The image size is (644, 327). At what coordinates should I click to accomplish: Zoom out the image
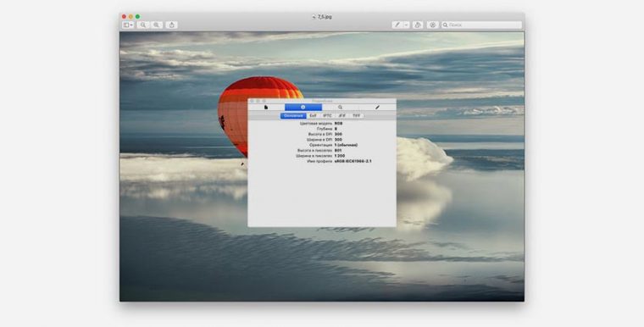(x=143, y=25)
